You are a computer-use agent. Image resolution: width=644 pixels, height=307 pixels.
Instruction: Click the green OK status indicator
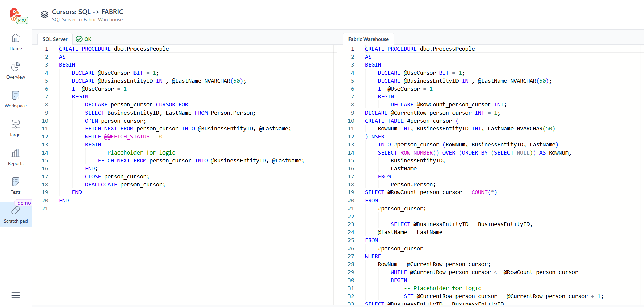pyautogui.click(x=84, y=39)
